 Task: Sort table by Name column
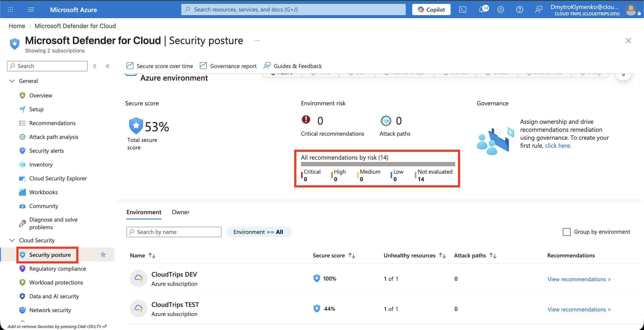(x=142, y=255)
